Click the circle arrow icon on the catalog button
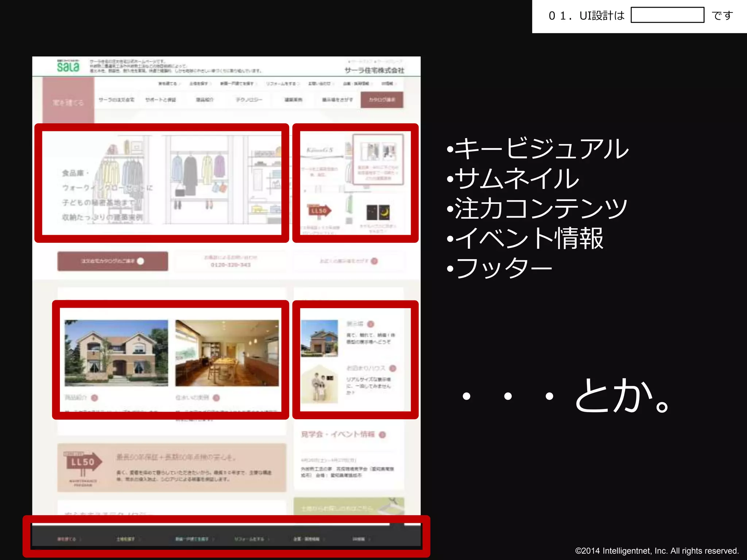747x560 pixels. pyautogui.click(x=140, y=261)
